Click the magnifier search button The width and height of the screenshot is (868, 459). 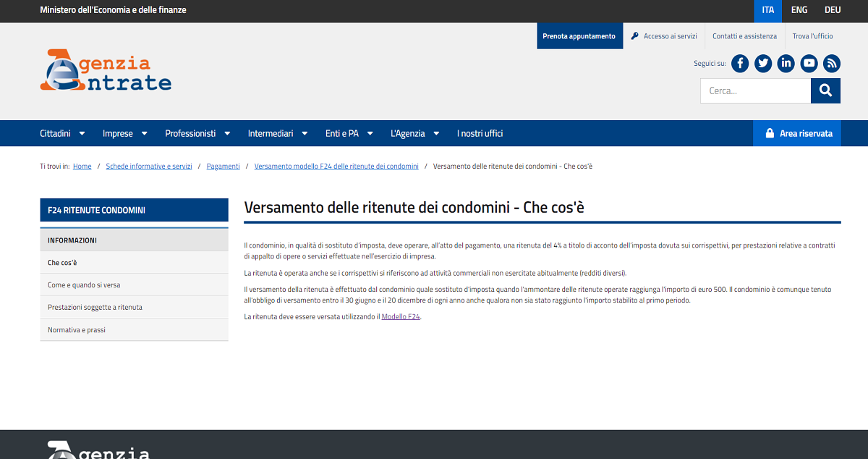tap(826, 90)
